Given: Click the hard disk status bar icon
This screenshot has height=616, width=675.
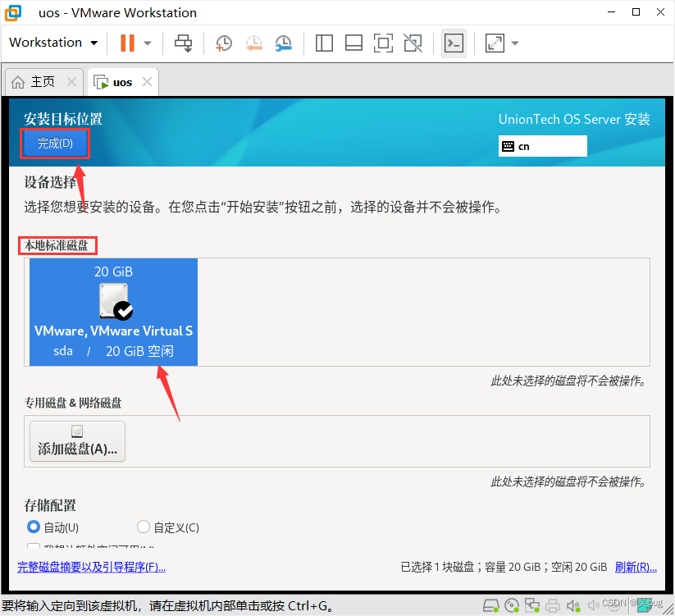Looking at the screenshot, I should pos(490,606).
